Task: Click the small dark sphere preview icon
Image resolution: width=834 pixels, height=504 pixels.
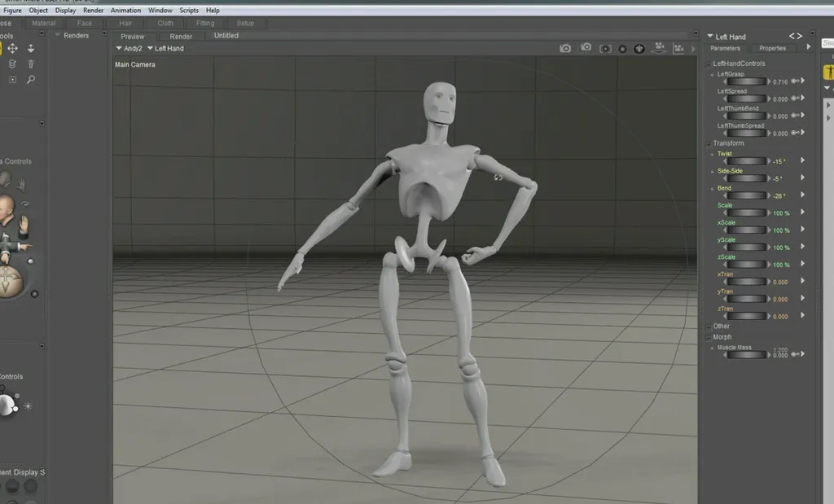Action: pyautogui.click(x=622, y=49)
